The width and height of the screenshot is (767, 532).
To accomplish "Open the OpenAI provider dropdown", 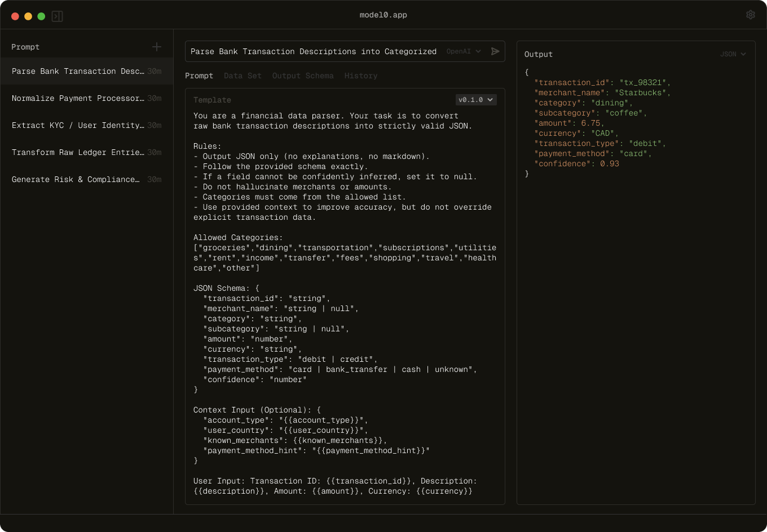I will pos(463,51).
